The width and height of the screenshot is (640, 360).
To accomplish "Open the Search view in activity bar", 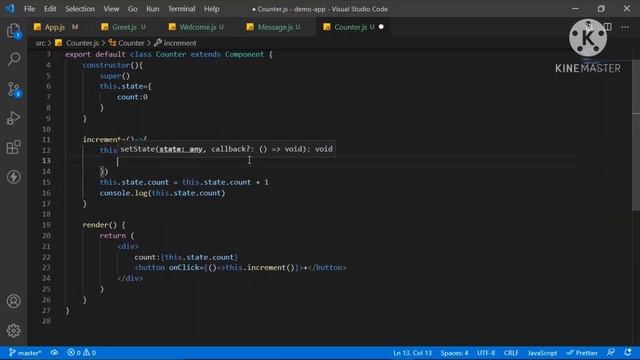I will pyautogui.click(x=13, y=60).
